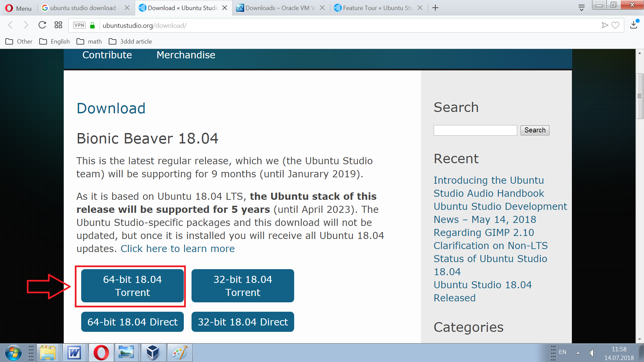
Task: Click the page vertical scrollbar thumb
Action: [640, 96]
